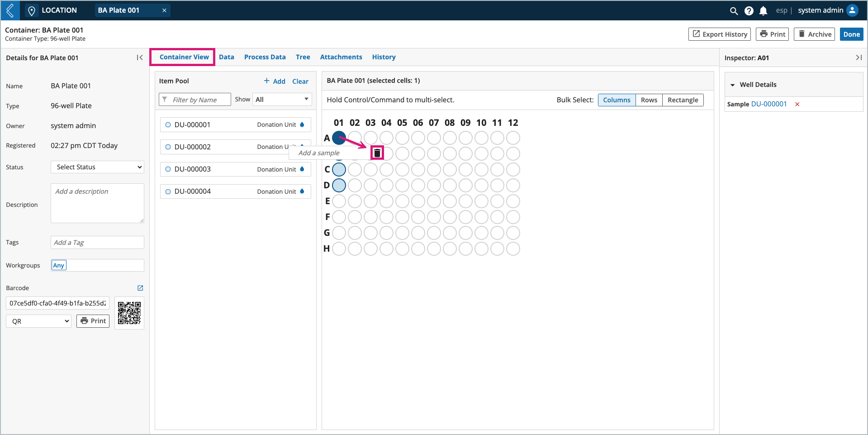Screen dimensions: 868x435
Task: Click the top Print button
Action: 772,34
